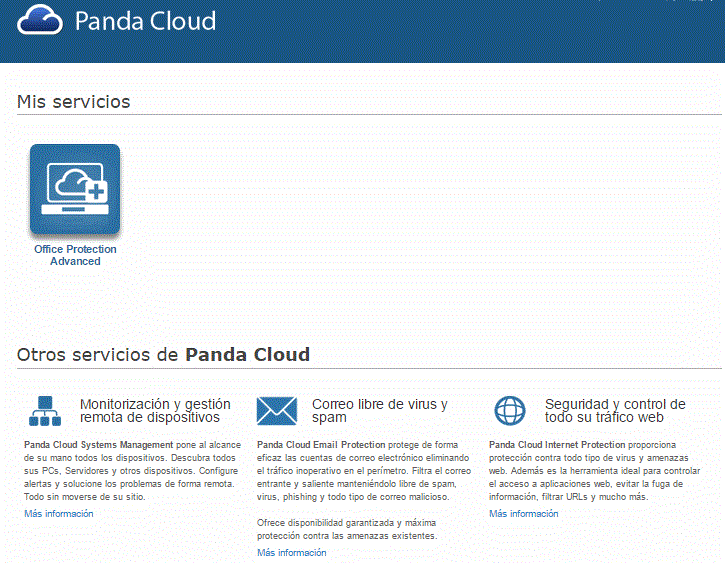Click heading Seguridad y control de todo su tráfico web

point(615,410)
